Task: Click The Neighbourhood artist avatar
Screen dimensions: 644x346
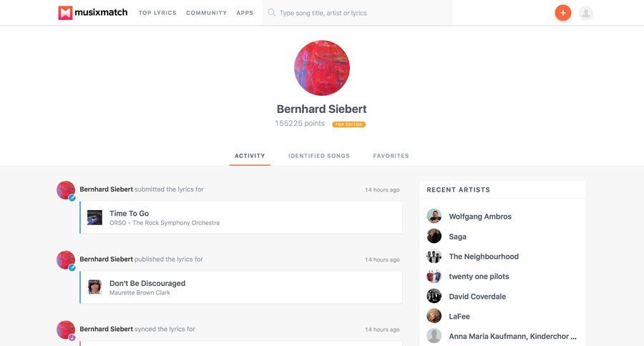Action: point(434,257)
